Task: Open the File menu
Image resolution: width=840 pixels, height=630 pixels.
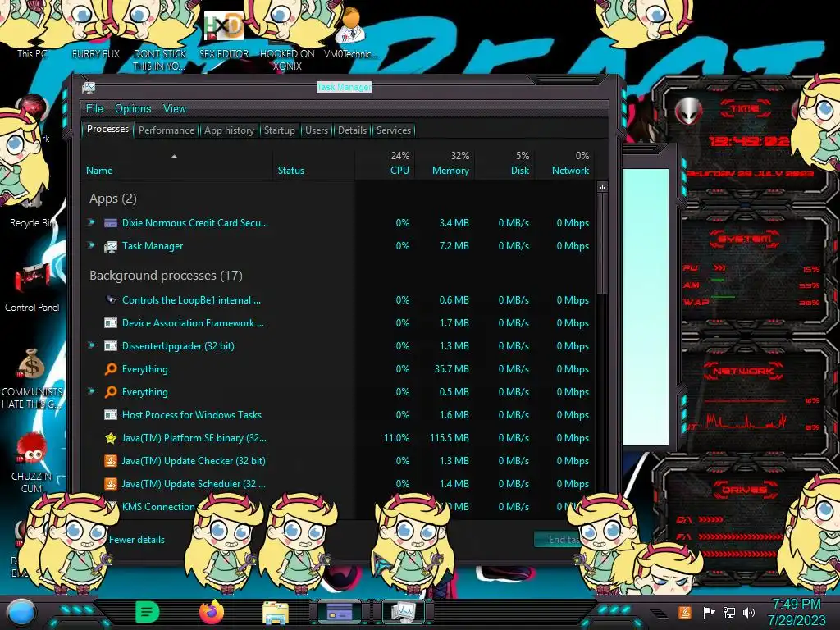Action: coord(94,109)
